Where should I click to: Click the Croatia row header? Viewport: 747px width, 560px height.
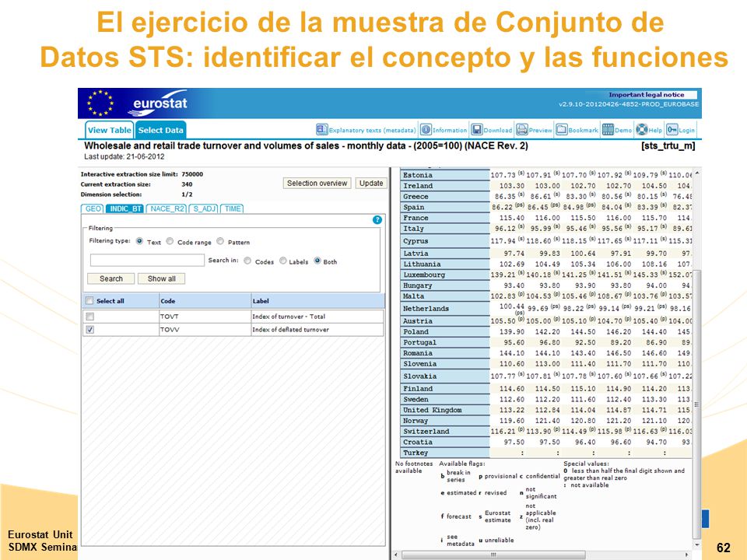click(x=445, y=442)
